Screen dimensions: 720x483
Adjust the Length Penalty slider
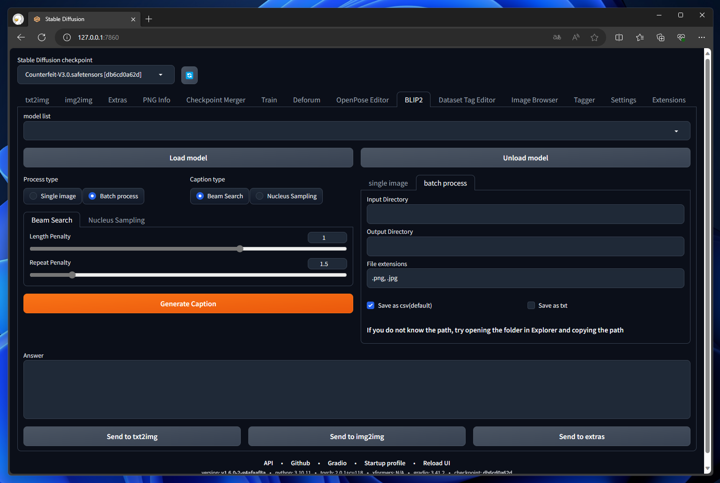(x=188, y=249)
